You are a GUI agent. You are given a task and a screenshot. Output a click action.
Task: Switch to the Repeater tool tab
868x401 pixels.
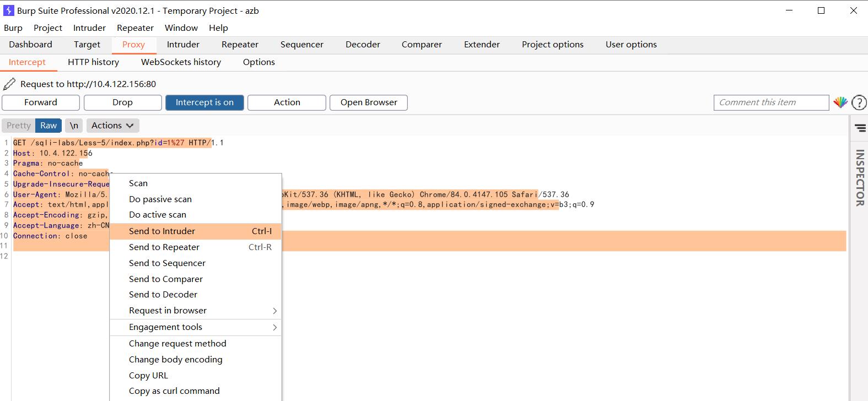240,45
